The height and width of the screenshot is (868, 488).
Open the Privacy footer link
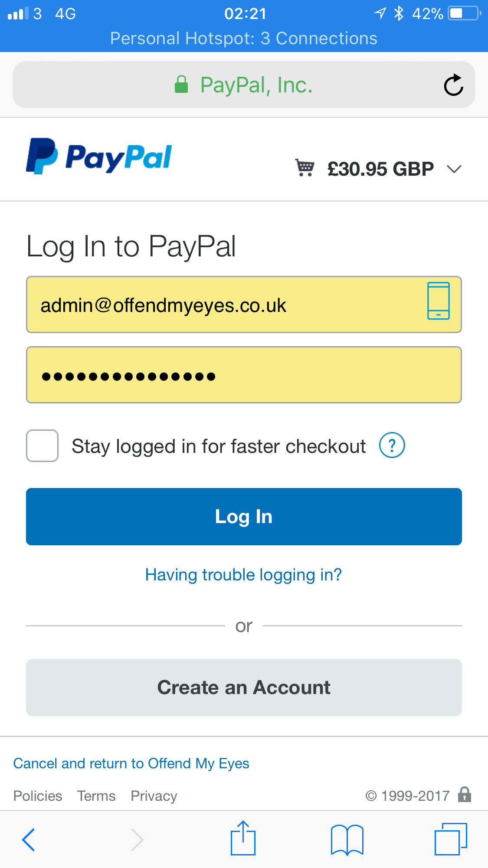(154, 796)
